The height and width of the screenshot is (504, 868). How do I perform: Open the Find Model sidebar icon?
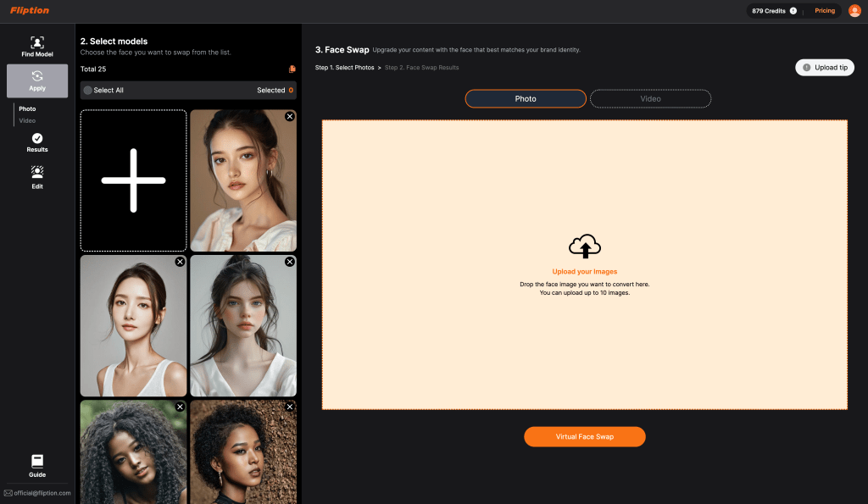point(37,42)
